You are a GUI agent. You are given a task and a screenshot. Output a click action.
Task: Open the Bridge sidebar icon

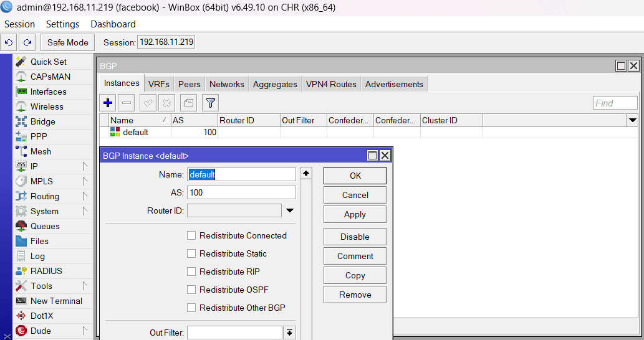pyautogui.click(x=21, y=121)
